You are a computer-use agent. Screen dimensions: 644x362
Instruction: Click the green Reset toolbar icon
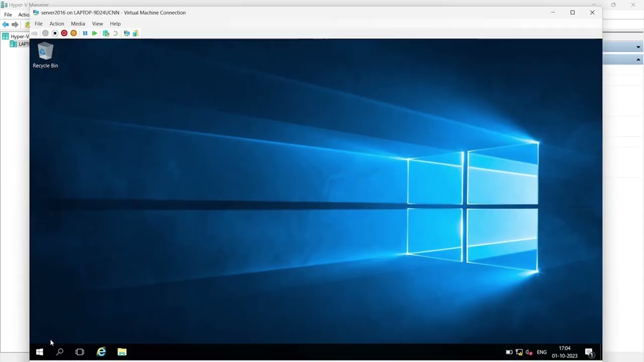95,33
